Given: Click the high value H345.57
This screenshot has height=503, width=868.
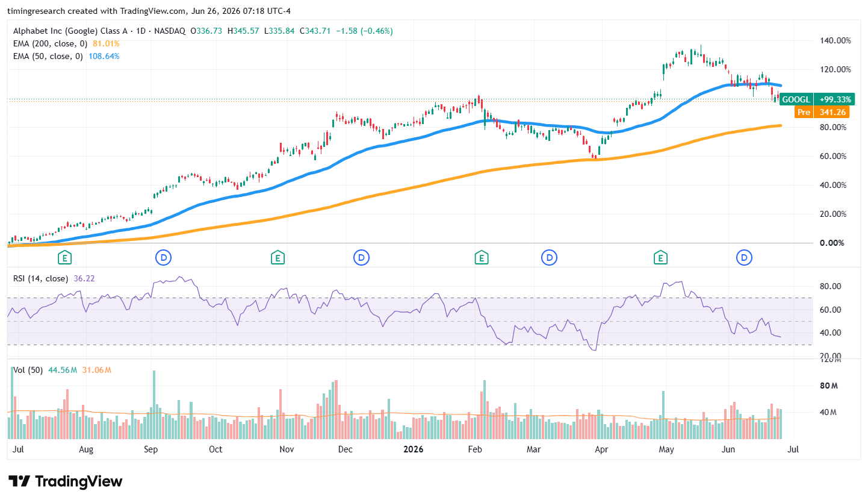Looking at the screenshot, I should 244,31.
